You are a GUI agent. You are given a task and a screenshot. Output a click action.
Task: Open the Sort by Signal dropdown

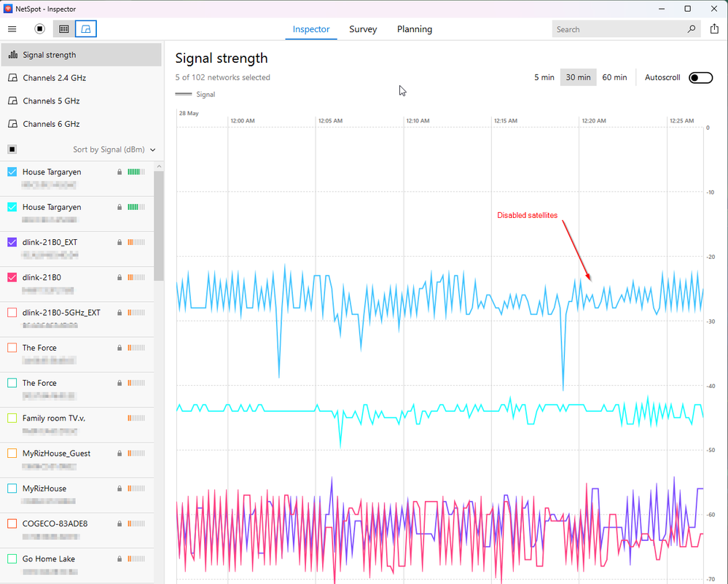pos(114,149)
